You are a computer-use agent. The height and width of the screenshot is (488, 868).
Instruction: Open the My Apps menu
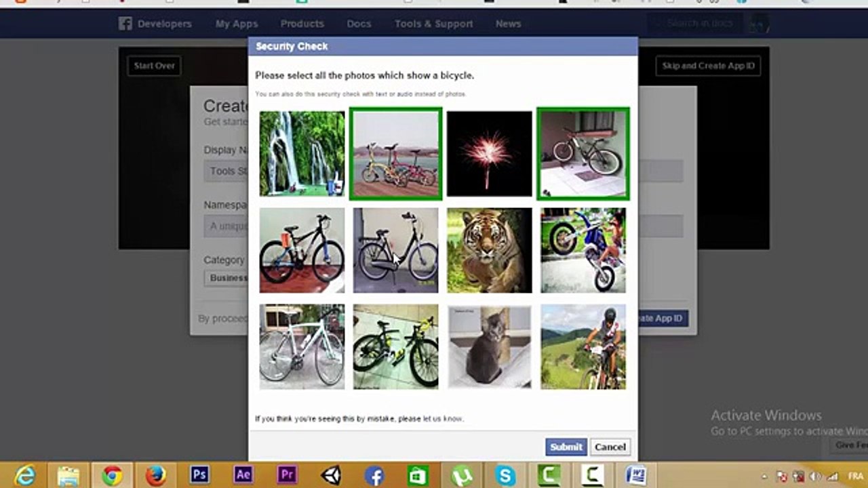236,24
